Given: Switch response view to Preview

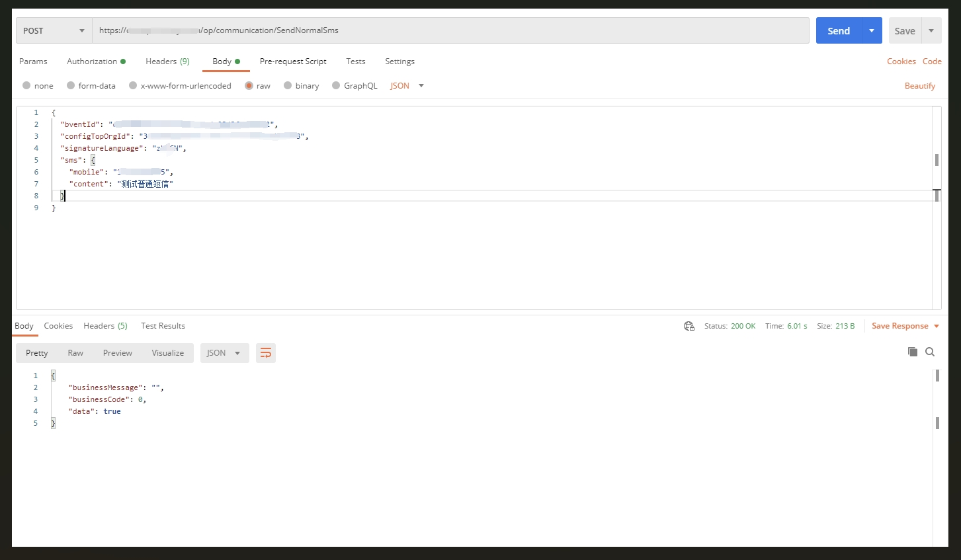Looking at the screenshot, I should 117,353.
